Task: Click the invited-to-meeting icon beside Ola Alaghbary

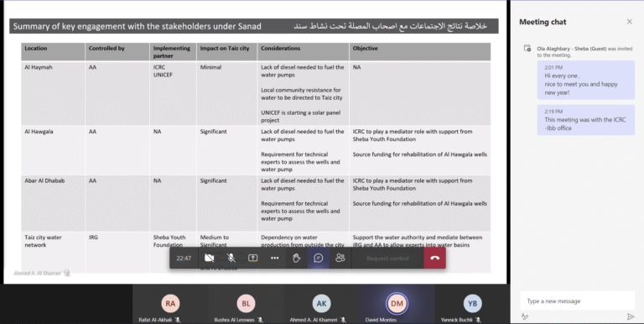Action: [527, 49]
